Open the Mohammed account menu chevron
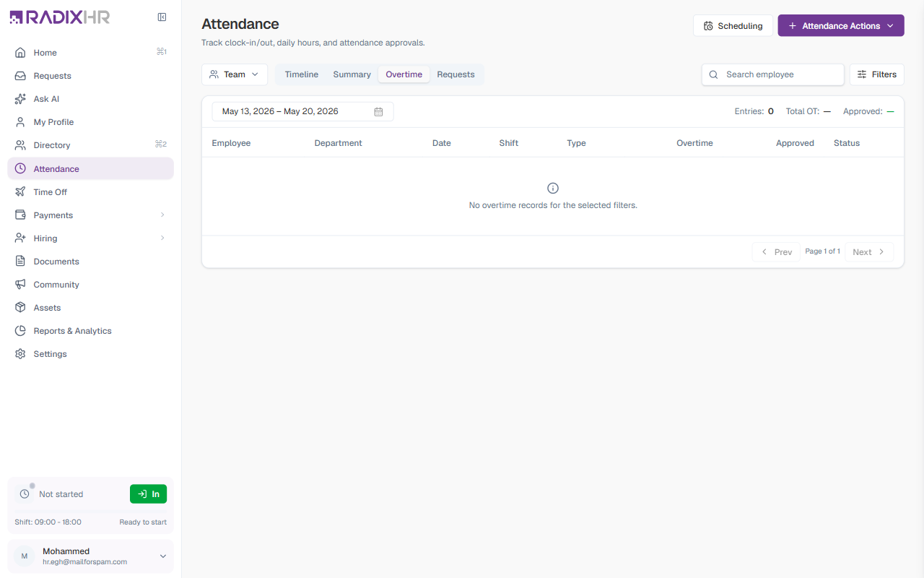924x578 pixels. [162, 556]
